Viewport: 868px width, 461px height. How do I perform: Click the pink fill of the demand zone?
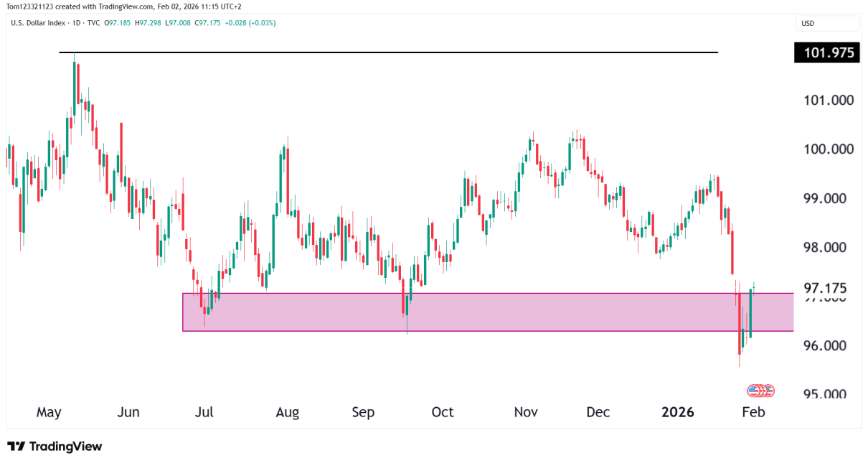pos(502,311)
